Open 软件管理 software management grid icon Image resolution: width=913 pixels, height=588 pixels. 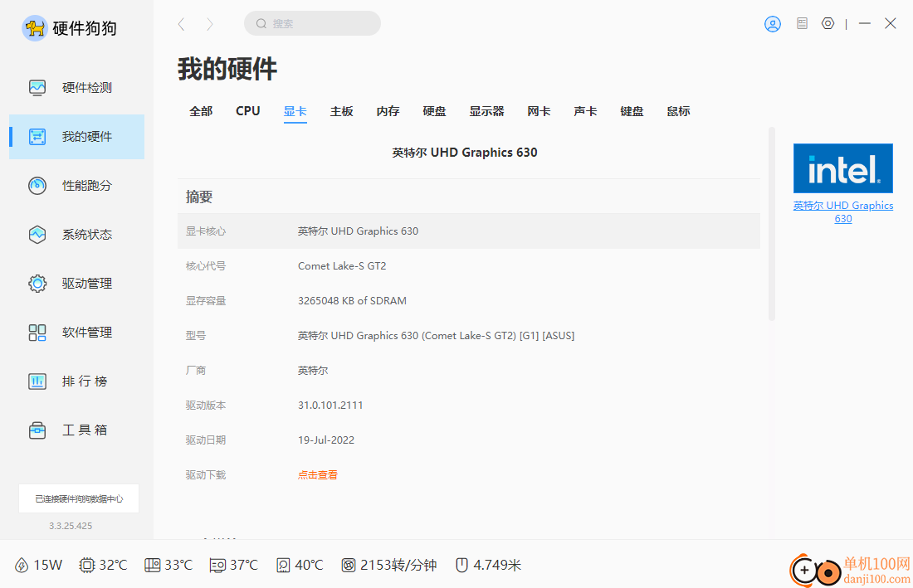tap(37, 332)
